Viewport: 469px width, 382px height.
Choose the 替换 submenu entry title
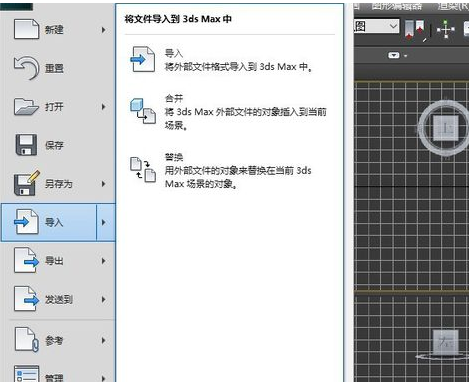coord(174,157)
